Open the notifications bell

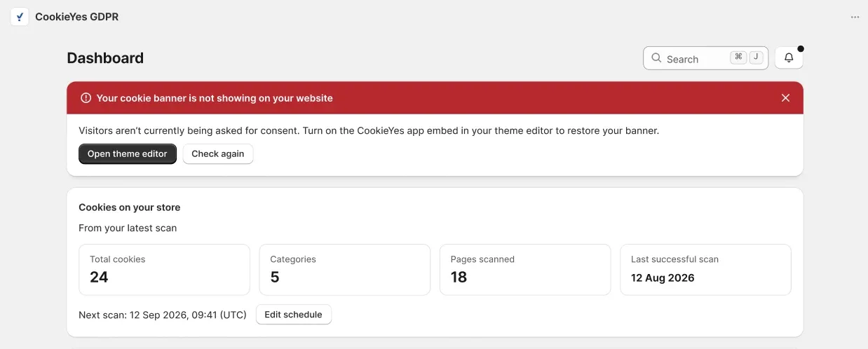pos(789,58)
